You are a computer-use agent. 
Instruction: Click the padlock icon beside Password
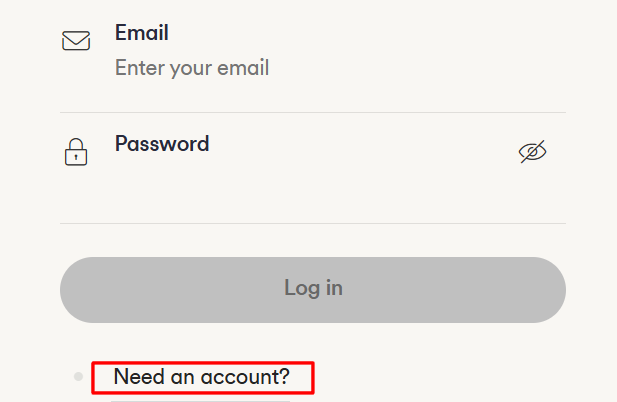click(x=76, y=152)
